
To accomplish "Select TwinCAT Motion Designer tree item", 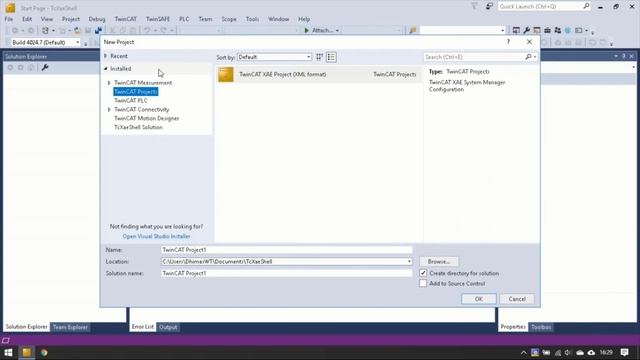I will coord(147,118).
